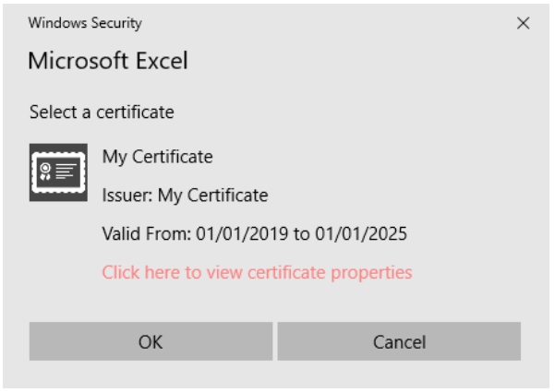Screen dimensions: 555x392
Task: Click the issuer name after Issuer label
Action: tap(213, 196)
